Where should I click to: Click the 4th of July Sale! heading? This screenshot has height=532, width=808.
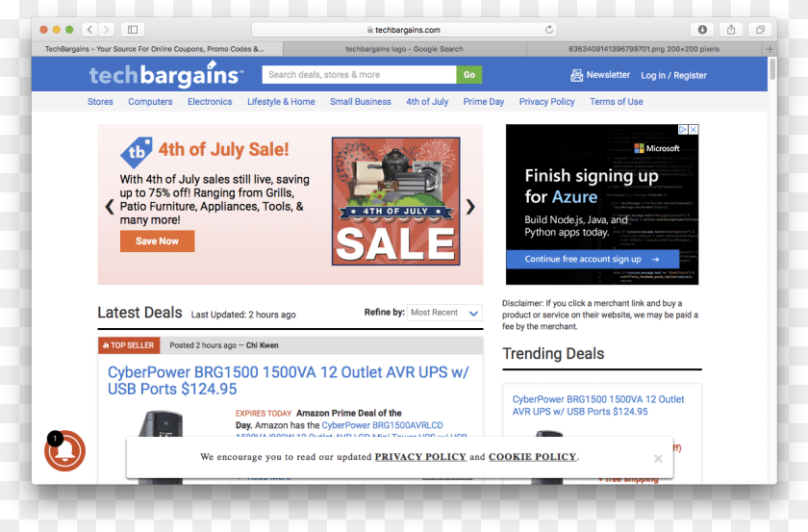coord(223,149)
